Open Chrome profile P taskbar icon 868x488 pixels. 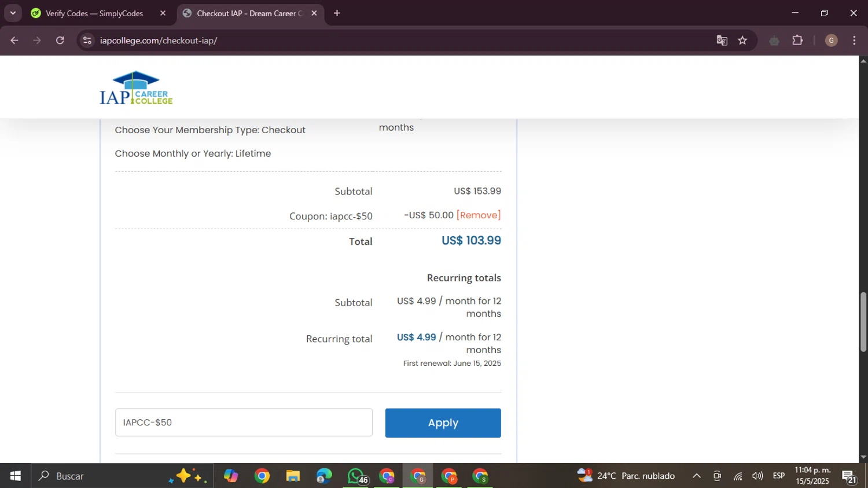(x=450, y=476)
